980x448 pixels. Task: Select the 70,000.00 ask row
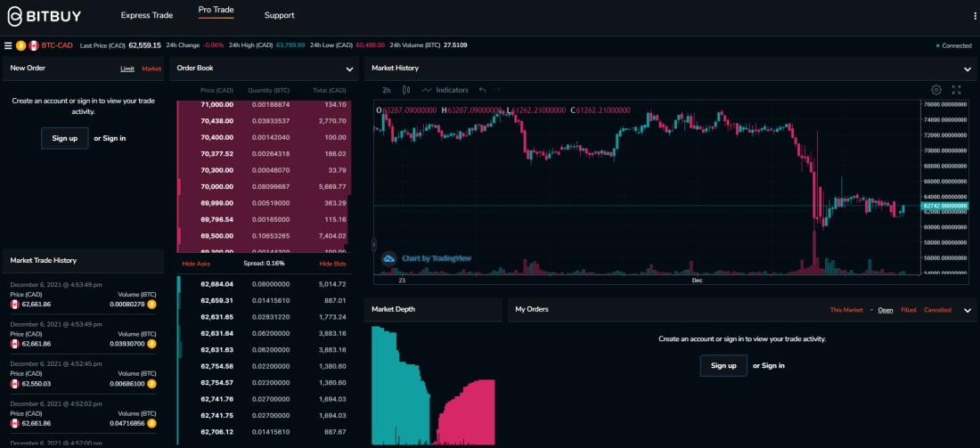(x=264, y=187)
